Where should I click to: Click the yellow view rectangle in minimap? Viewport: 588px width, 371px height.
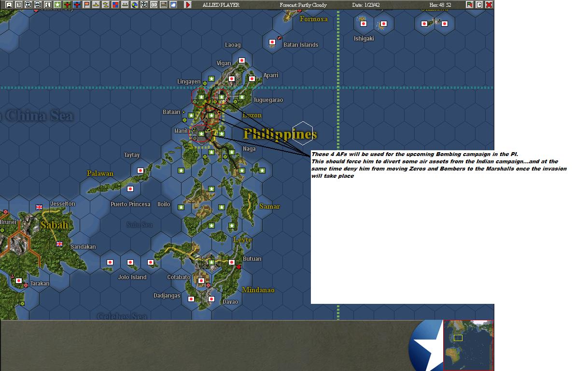point(458,338)
